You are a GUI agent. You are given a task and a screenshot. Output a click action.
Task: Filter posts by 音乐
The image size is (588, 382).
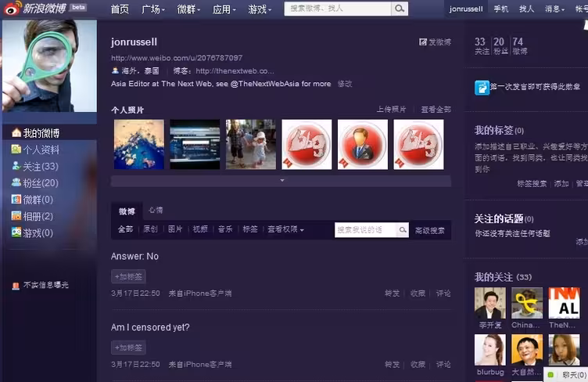point(225,229)
